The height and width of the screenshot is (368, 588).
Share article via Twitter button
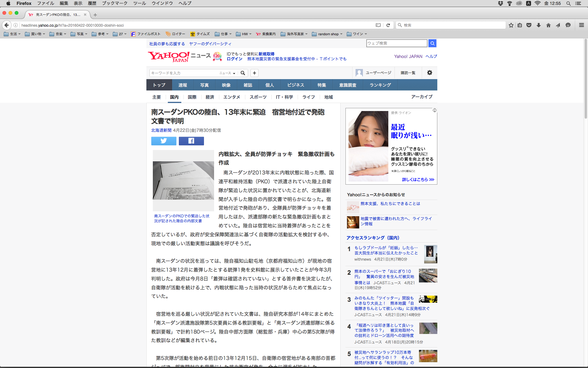click(x=164, y=141)
